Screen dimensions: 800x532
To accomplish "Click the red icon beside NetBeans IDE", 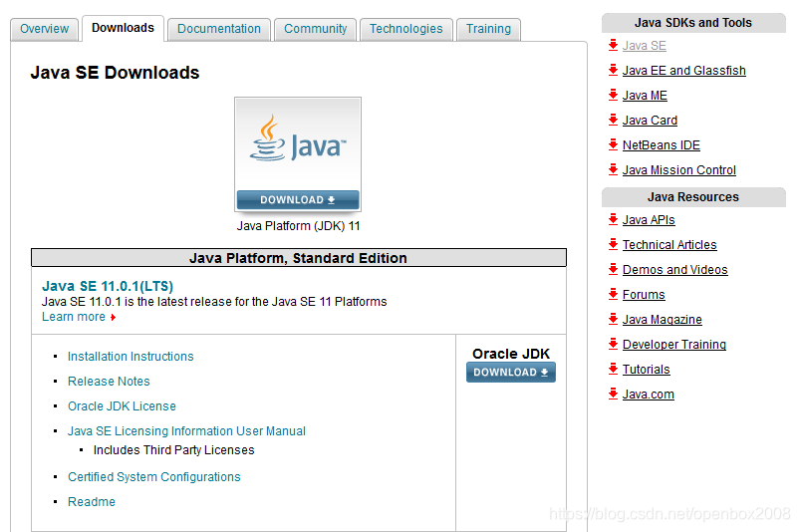I will click(x=614, y=144).
